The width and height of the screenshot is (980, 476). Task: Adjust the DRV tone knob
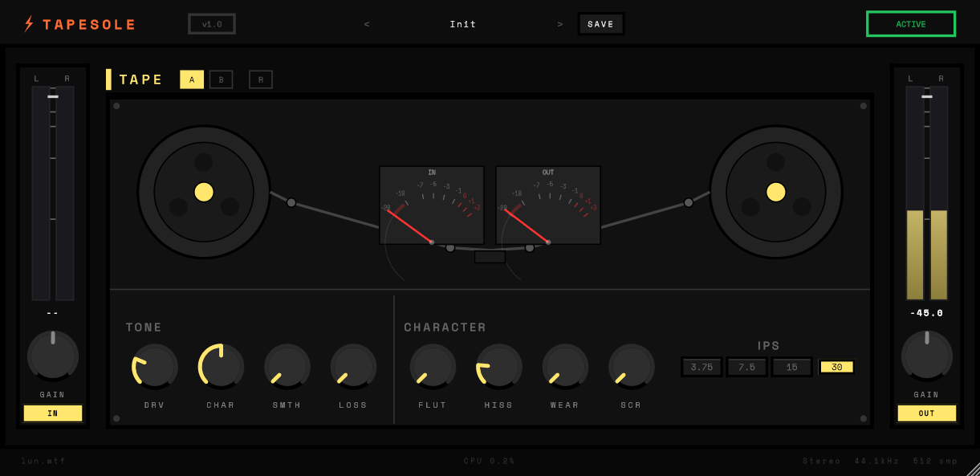click(x=154, y=366)
